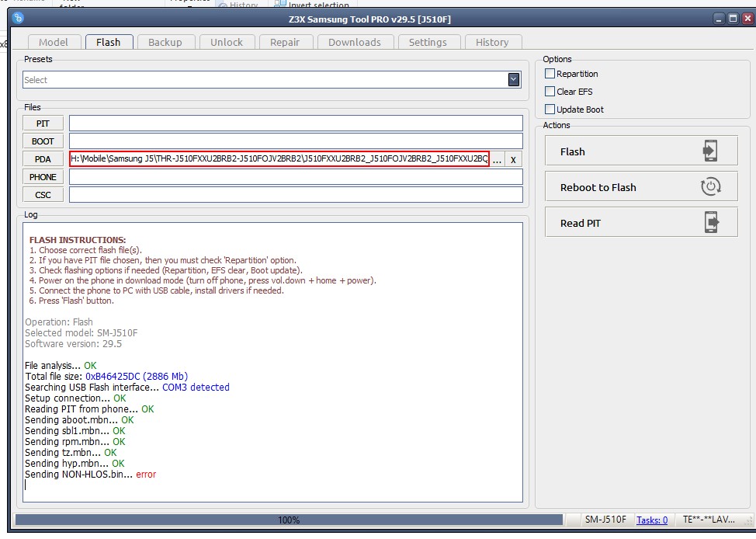Click the CSC file button
Image resolution: width=756 pixels, height=539 pixels.
pyautogui.click(x=43, y=194)
